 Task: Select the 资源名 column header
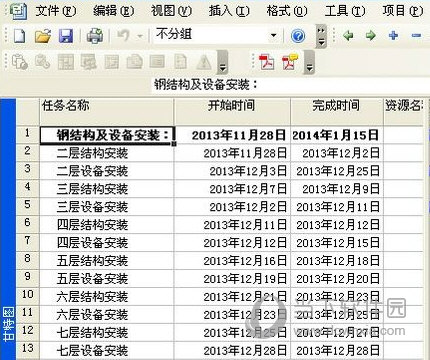click(x=404, y=111)
